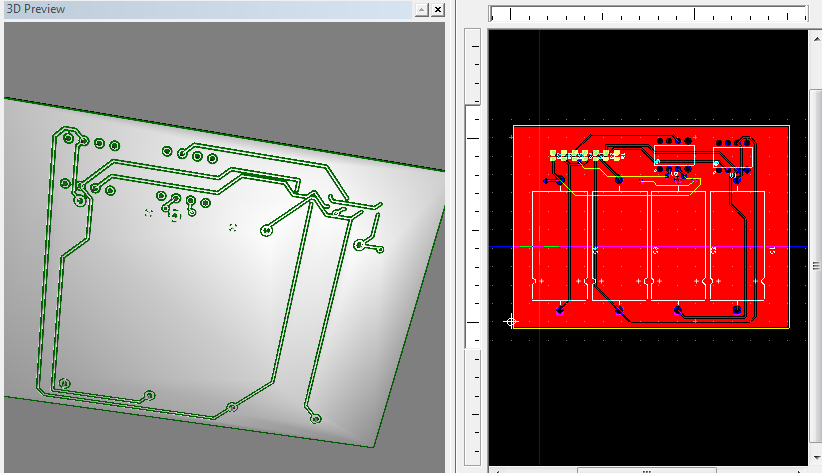This screenshot has height=473, width=822.
Task: Click the horizontal ruler above the PCB layout
Action: click(648, 14)
